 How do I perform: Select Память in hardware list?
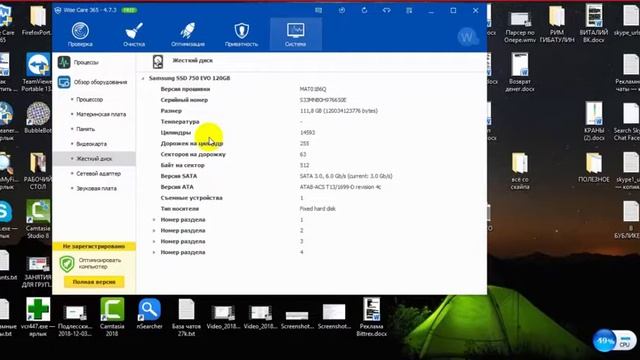[x=85, y=129]
